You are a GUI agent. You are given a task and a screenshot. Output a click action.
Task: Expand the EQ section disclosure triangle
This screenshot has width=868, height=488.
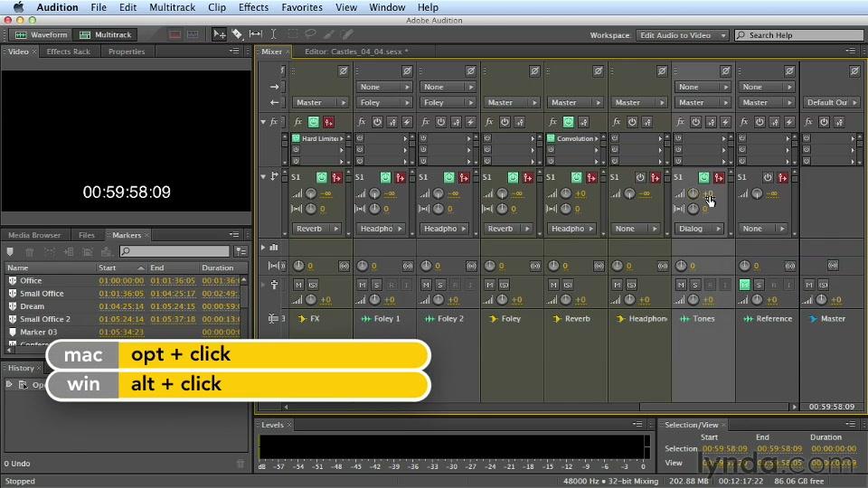[263, 248]
